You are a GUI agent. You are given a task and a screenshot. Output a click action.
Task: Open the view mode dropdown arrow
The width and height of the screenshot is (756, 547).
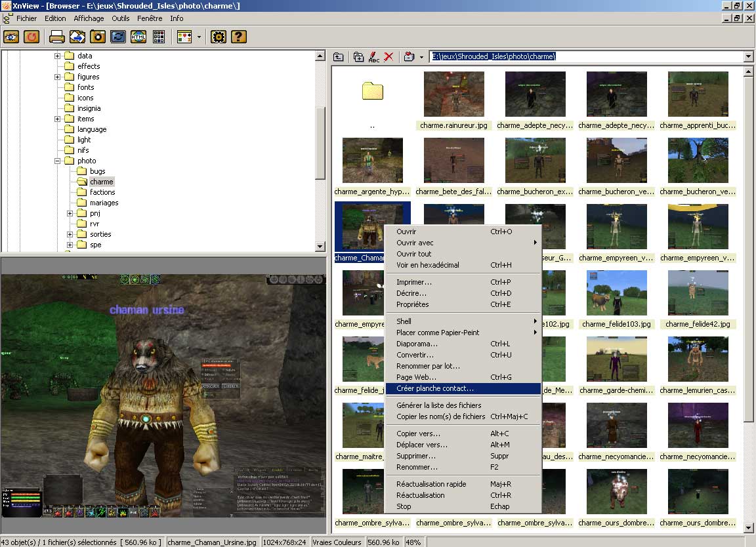[x=199, y=37]
